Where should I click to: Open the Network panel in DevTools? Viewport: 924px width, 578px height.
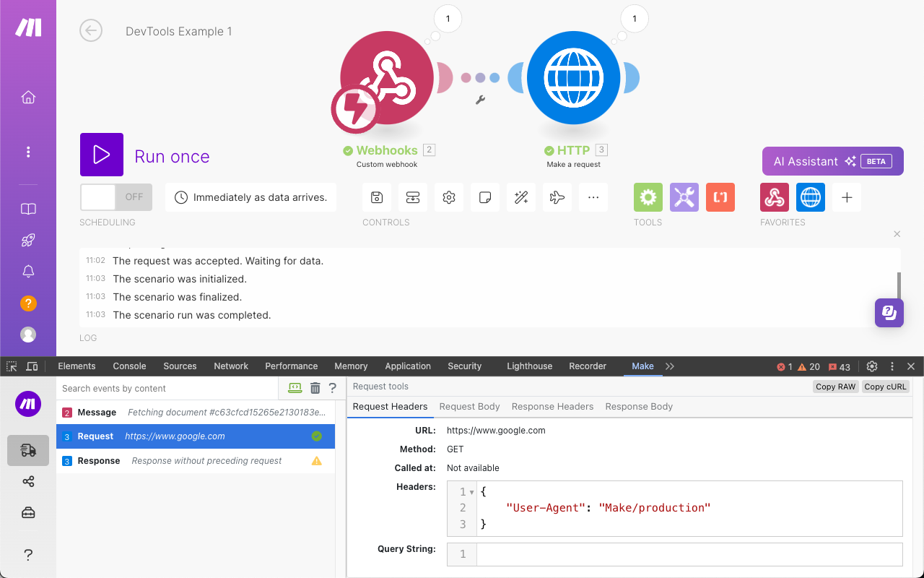pos(230,366)
